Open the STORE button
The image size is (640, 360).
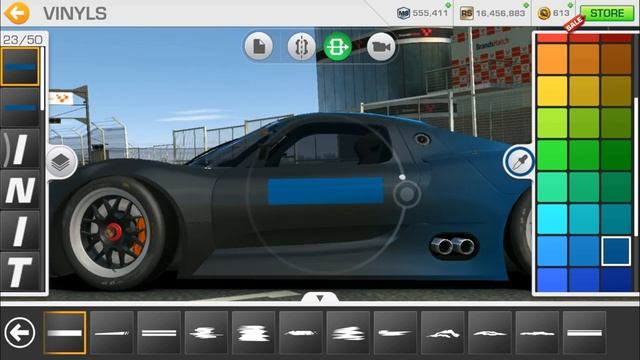(607, 13)
